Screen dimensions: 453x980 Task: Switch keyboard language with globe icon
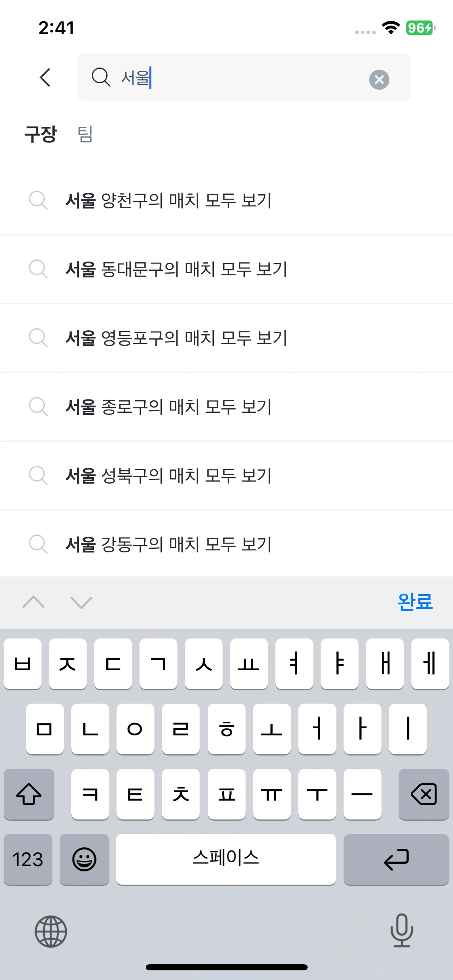(x=51, y=931)
